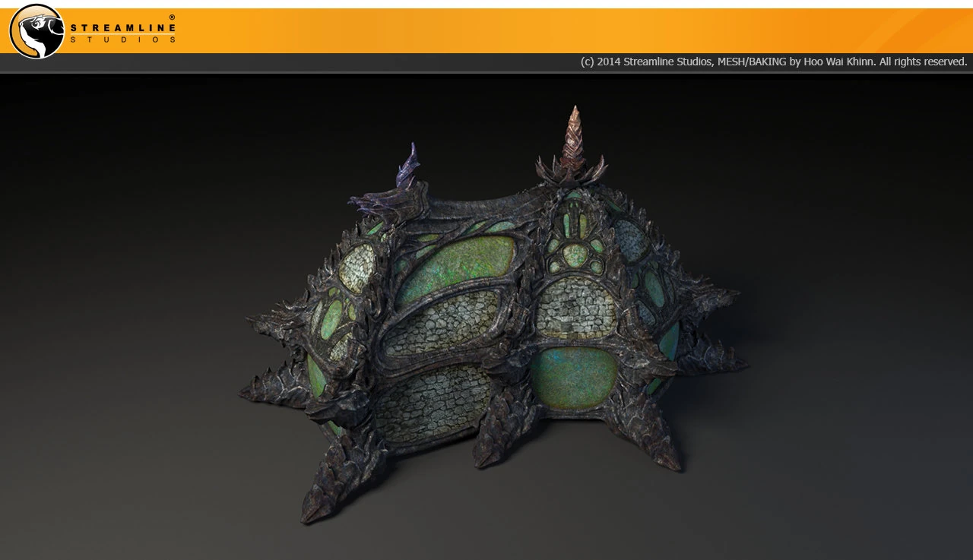973x560 pixels.
Task: Click the cracked stone panel under the spiral horn
Action: (576, 305)
